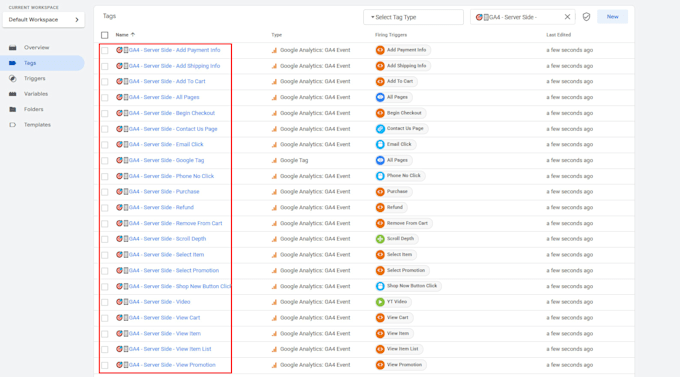Click the Phone No Click trigger icon
Image resolution: width=680 pixels, height=377 pixels.
(x=380, y=176)
